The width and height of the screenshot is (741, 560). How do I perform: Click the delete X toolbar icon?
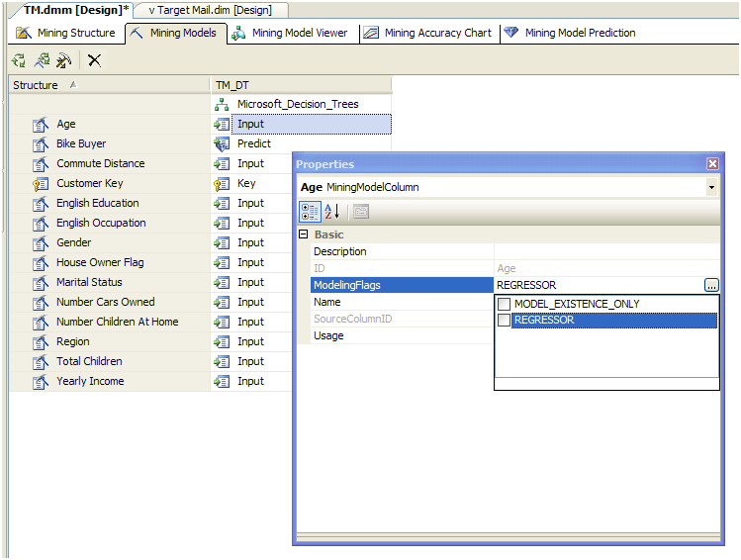[x=94, y=60]
